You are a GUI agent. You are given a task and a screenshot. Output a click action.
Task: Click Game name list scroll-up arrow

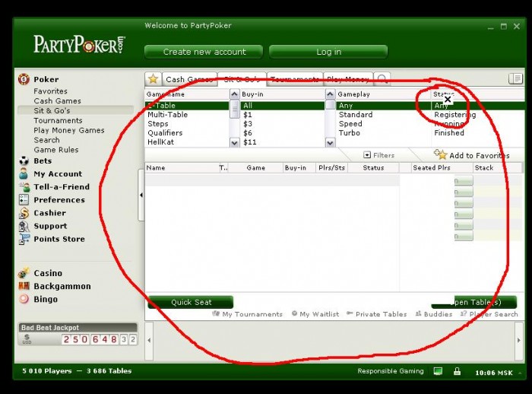(x=234, y=94)
